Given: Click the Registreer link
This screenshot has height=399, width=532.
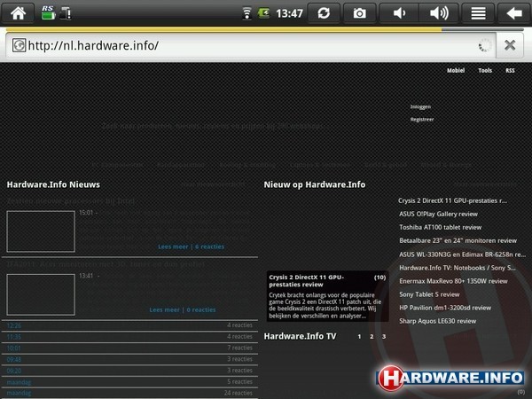Looking at the screenshot, I should pos(422,120).
